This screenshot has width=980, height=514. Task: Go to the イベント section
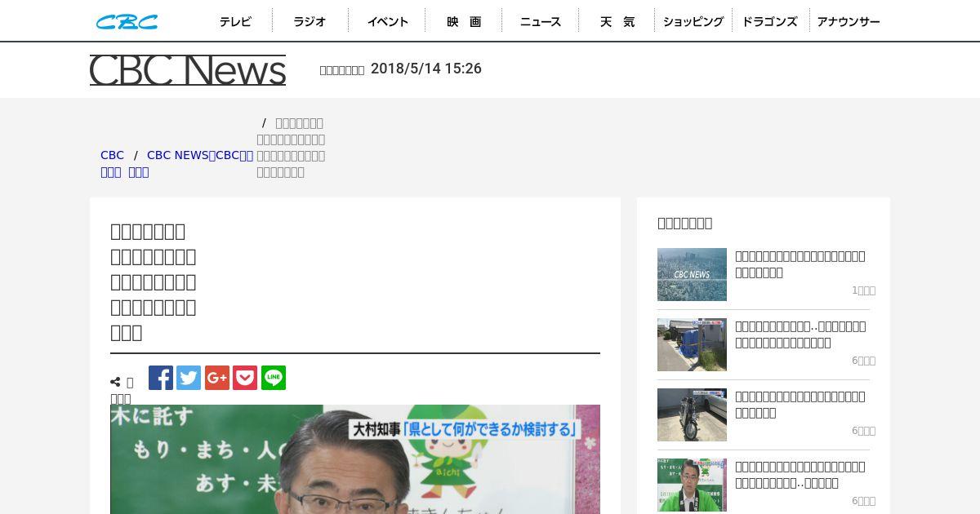point(387,22)
